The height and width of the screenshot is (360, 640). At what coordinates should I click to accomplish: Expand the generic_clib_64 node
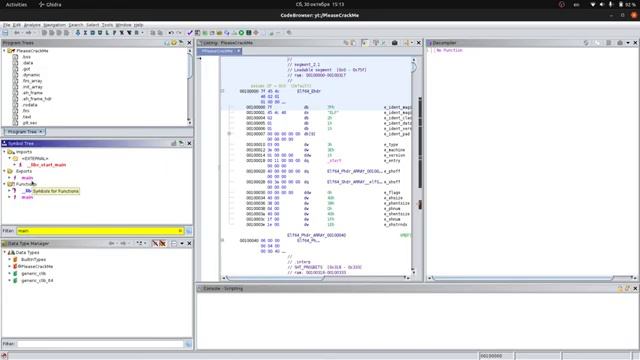click(x=9, y=280)
